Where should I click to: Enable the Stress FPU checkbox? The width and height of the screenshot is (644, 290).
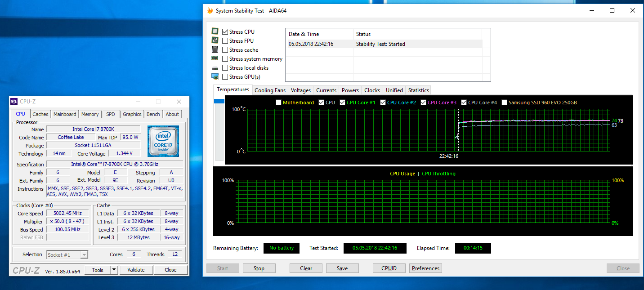pyautogui.click(x=225, y=40)
